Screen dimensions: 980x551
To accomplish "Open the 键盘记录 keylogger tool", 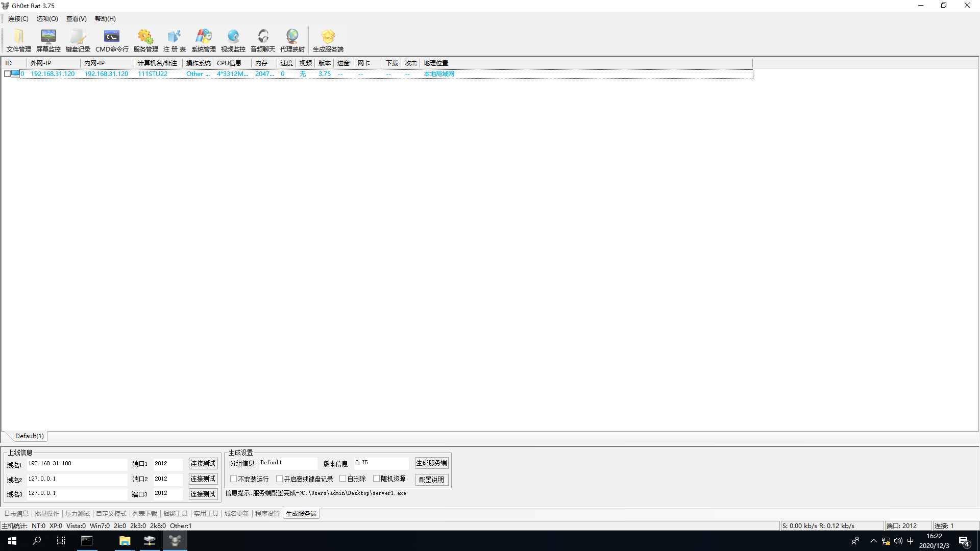I will pyautogui.click(x=78, y=40).
